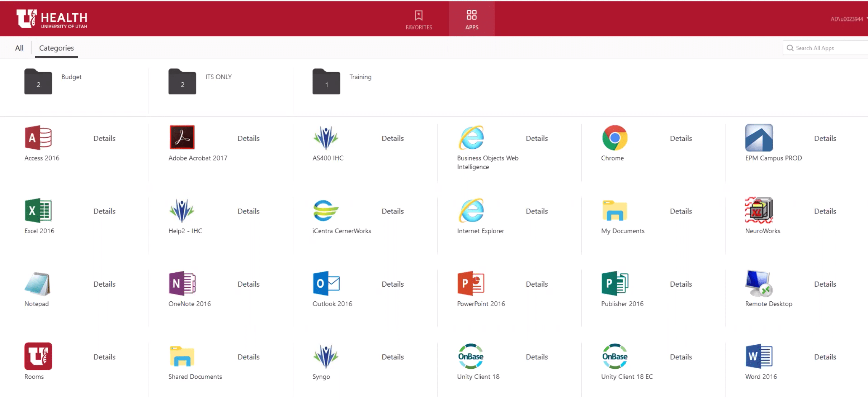This screenshot has width=868, height=402.
Task: Open the My Documents folder icon
Action: pyautogui.click(x=615, y=210)
